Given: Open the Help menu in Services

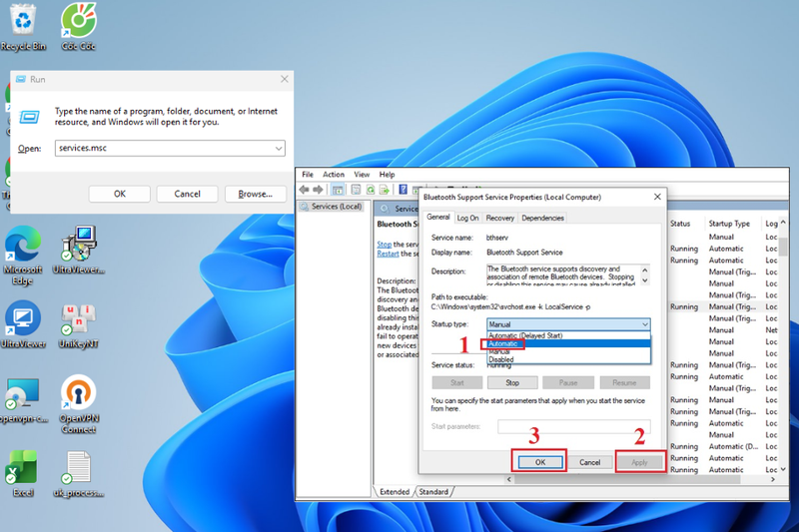Looking at the screenshot, I should (x=387, y=174).
